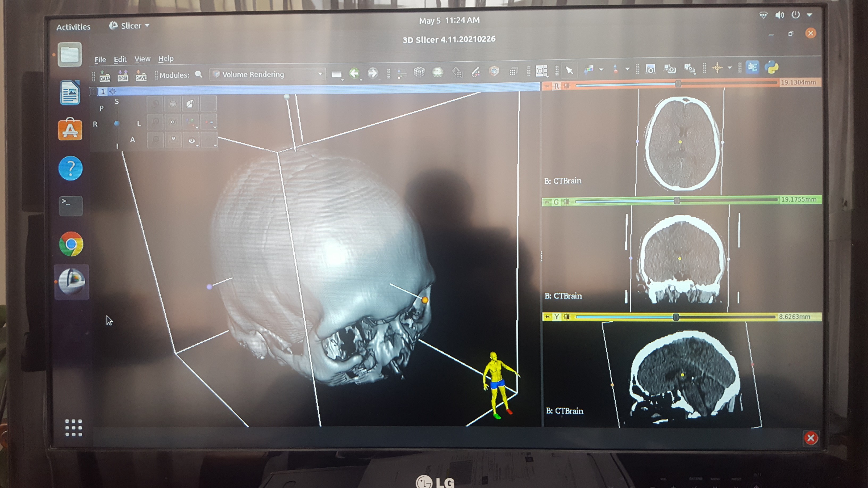Open the Volume Rendering module dropdown
868x488 pixels.
(268, 74)
